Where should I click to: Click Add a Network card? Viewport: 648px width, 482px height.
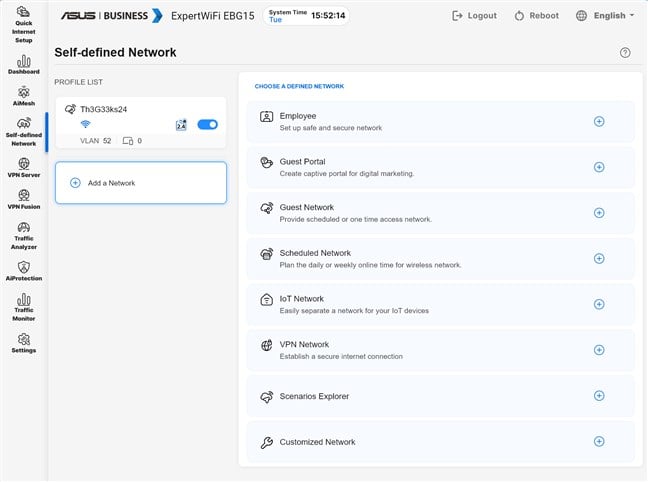pos(140,183)
